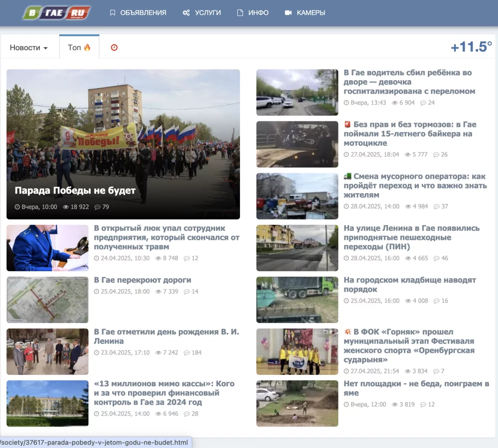Click comment count 26 on байкера article
The height and width of the screenshot is (448, 498).
tap(444, 155)
